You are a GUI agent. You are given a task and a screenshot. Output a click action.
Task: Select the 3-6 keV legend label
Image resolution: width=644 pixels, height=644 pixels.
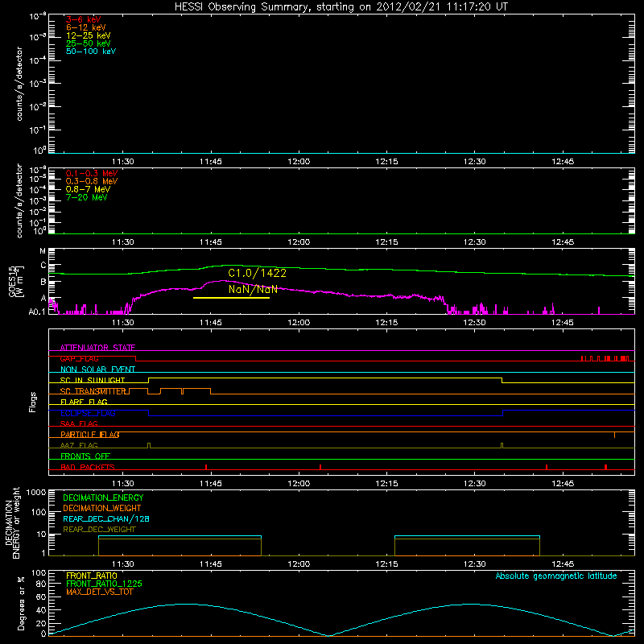coord(83,19)
